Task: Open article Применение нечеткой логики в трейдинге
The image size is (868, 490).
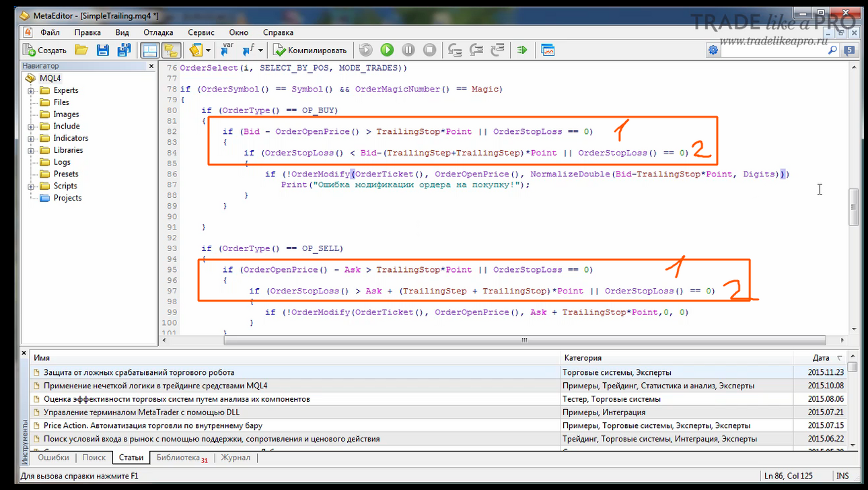Action: (x=155, y=386)
